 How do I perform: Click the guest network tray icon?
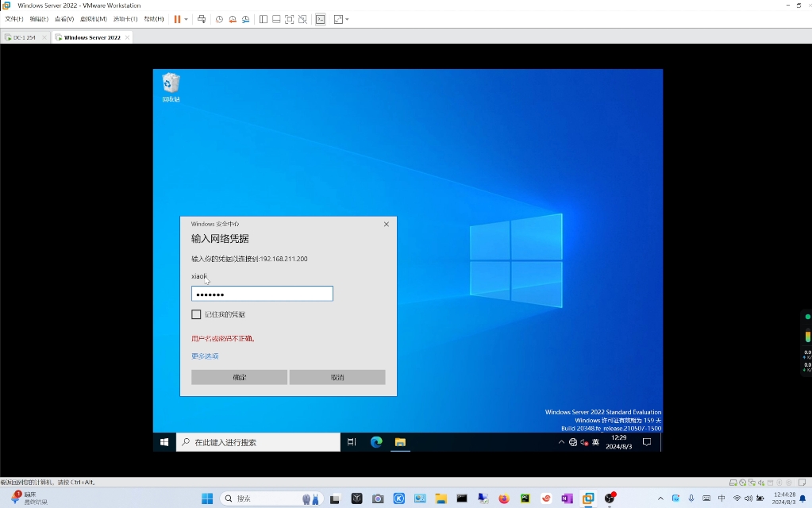[x=573, y=442]
